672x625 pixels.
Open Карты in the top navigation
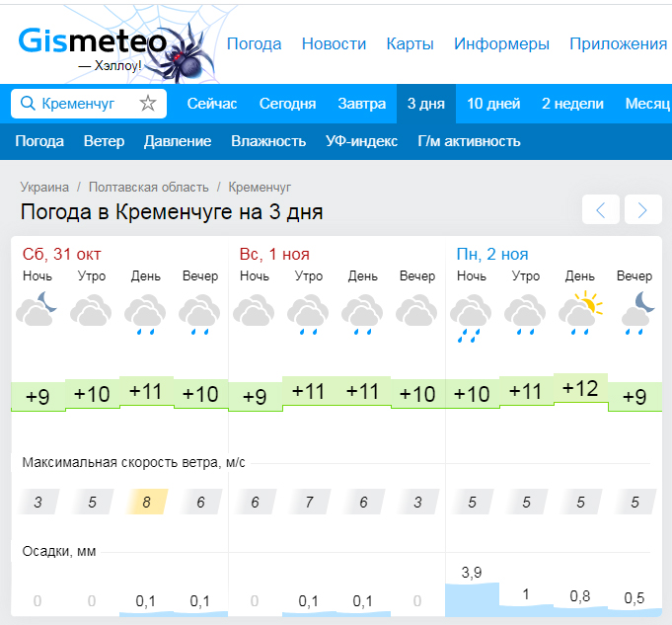(410, 44)
